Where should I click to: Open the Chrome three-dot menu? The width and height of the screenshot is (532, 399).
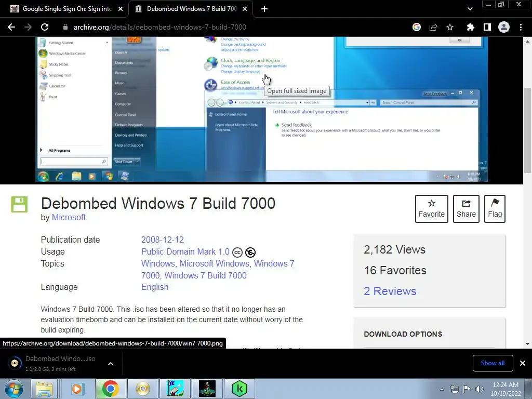(x=521, y=27)
